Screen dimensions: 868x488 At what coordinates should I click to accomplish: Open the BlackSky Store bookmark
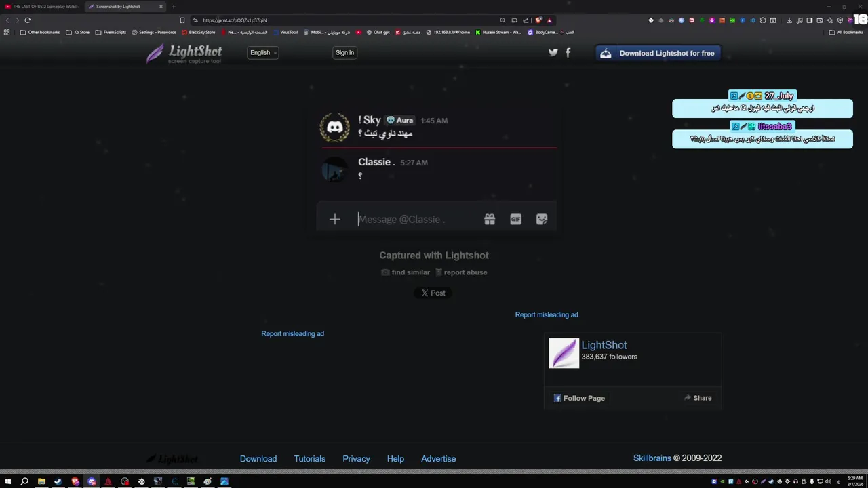coord(198,32)
